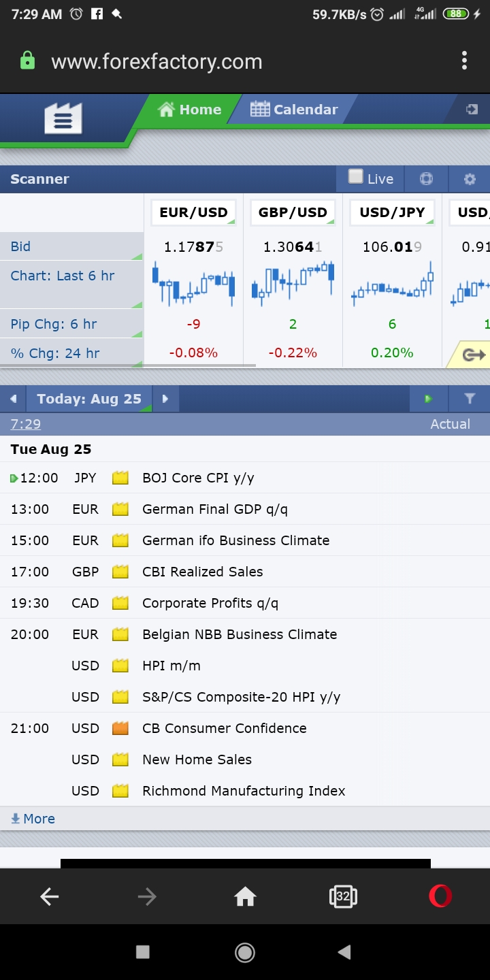Open the GBP/USD 6 hr candlestick chart

point(293,282)
